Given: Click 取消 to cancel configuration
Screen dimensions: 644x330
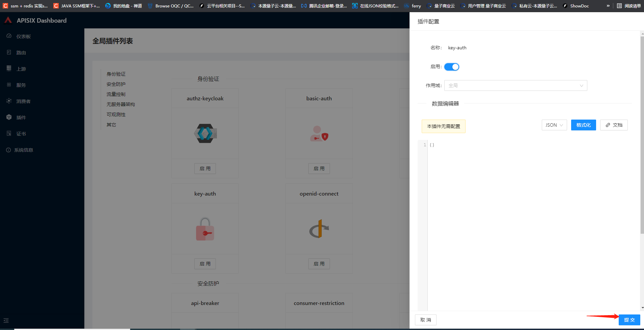Looking at the screenshot, I should point(426,320).
